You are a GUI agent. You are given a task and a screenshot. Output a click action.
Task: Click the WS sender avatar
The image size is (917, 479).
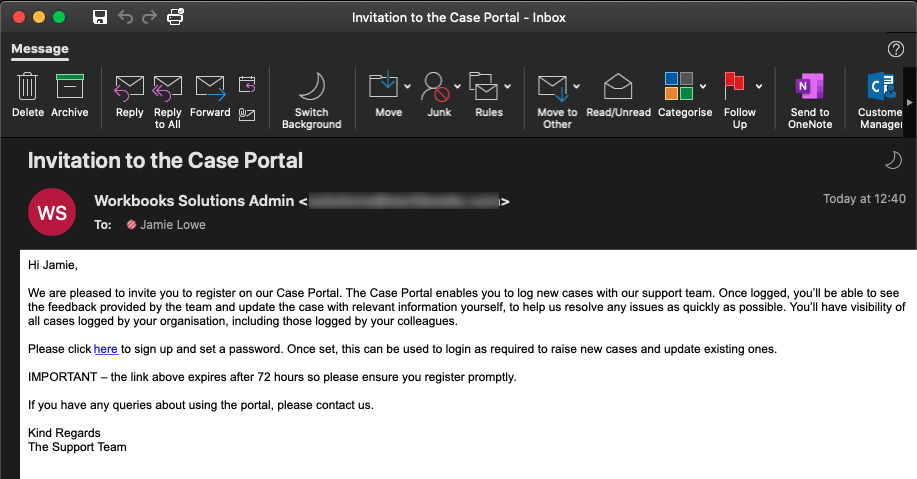(52, 212)
